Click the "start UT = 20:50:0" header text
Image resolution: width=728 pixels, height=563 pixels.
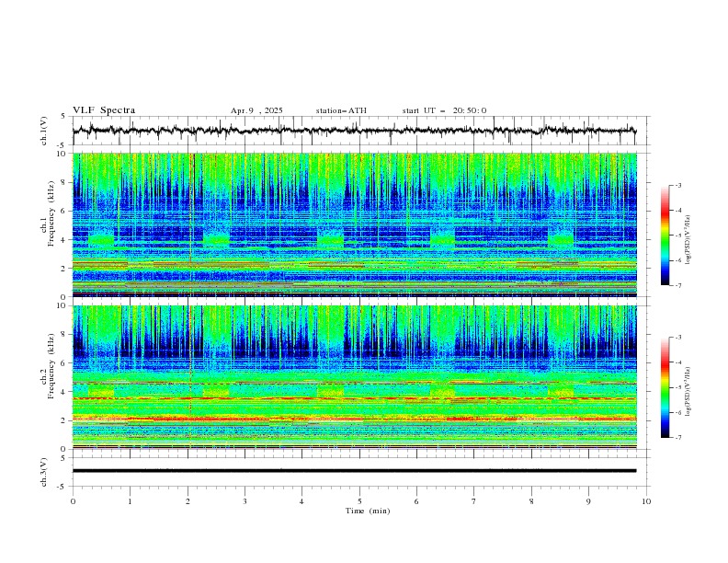coord(444,110)
